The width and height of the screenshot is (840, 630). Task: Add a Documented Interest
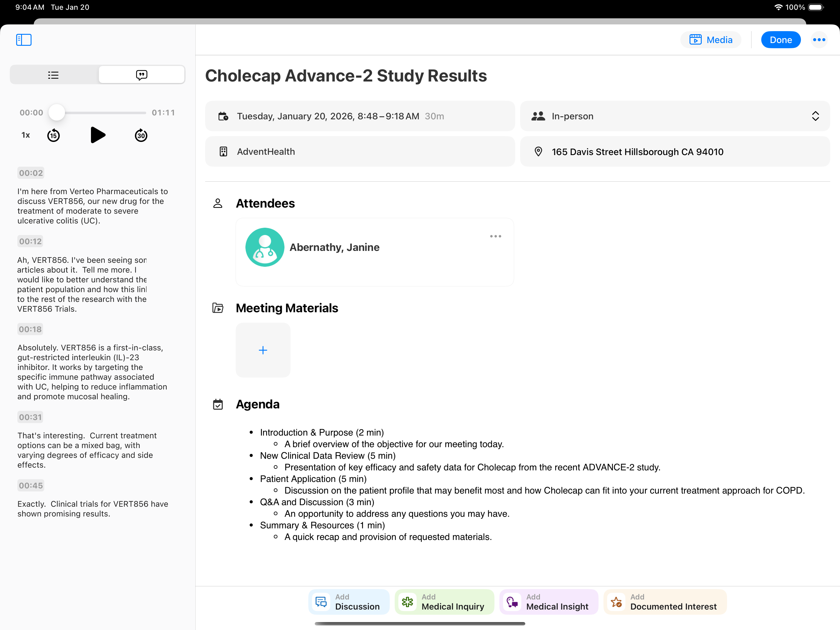pos(665,602)
